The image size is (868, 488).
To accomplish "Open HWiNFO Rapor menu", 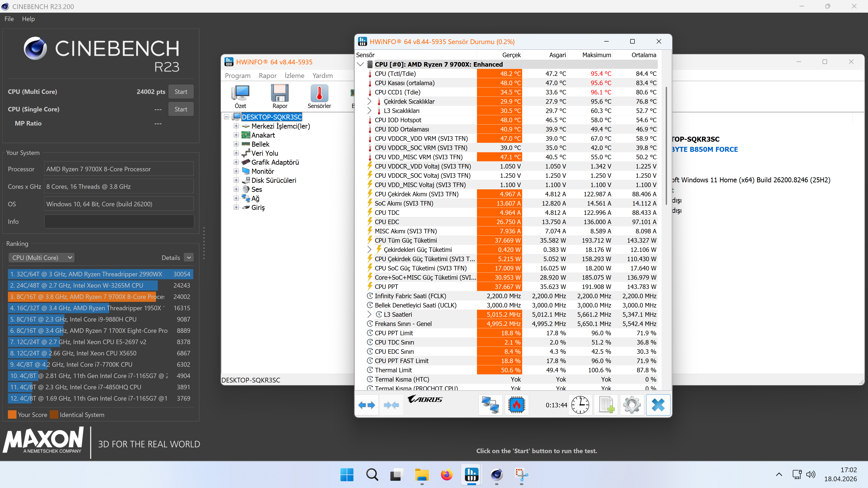I will [x=268, y=75].
